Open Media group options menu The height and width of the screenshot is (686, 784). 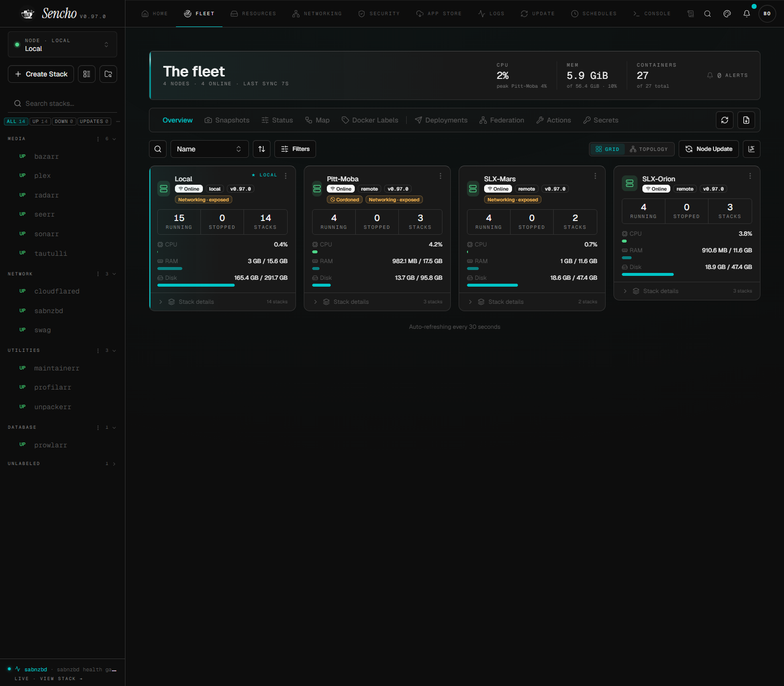(98, 139)
